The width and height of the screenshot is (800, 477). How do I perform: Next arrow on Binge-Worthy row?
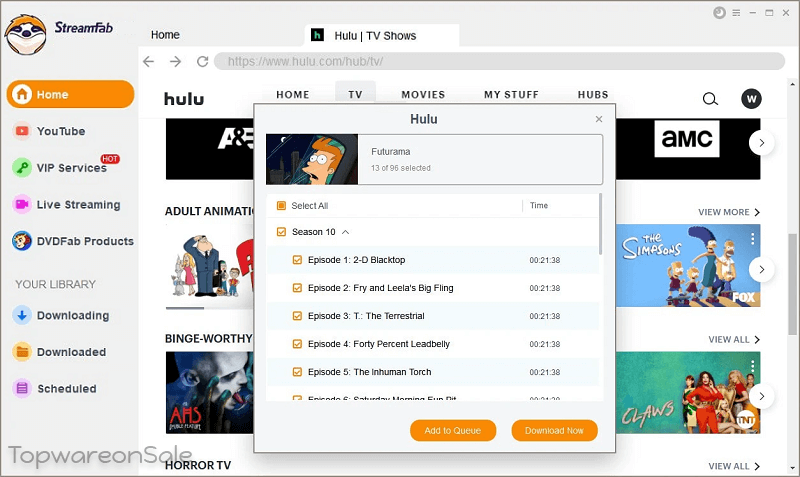(761, 396)
